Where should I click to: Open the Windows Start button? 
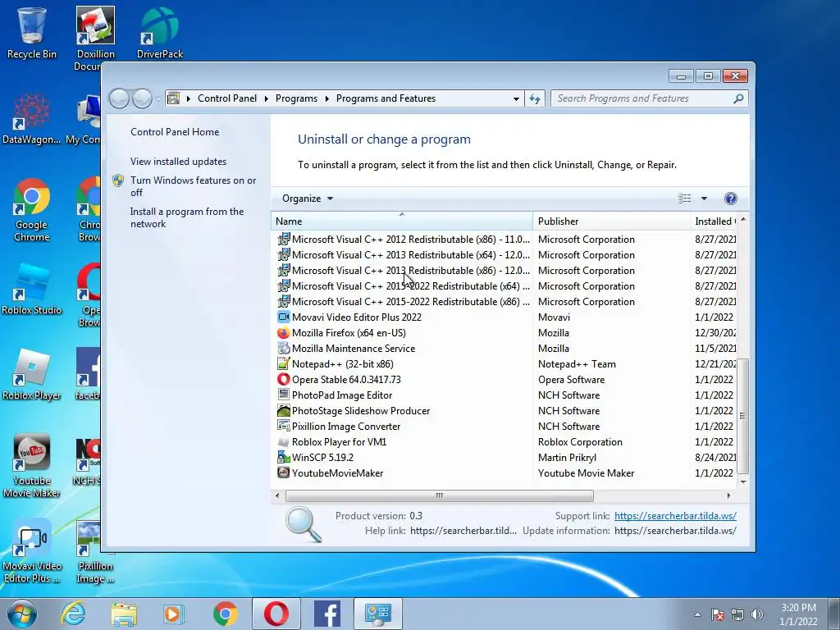point(22,614)
